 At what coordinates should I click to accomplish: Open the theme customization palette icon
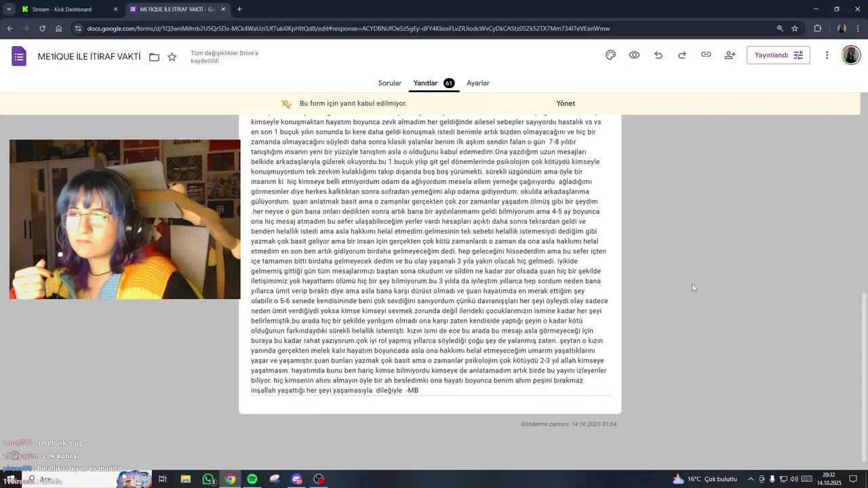pos(610,55)
